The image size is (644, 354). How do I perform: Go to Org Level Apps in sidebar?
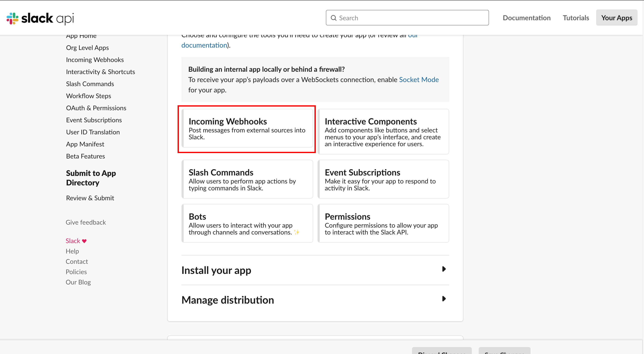(x=87, y=48)
